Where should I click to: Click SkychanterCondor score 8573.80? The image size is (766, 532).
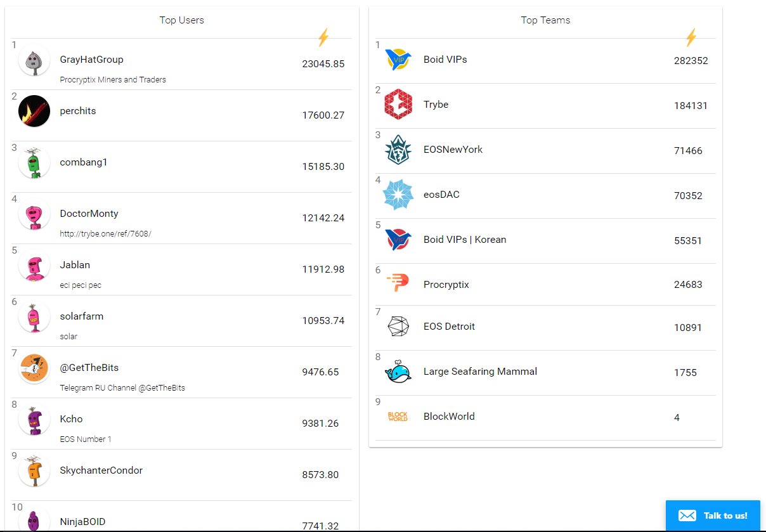click(320, 475)
